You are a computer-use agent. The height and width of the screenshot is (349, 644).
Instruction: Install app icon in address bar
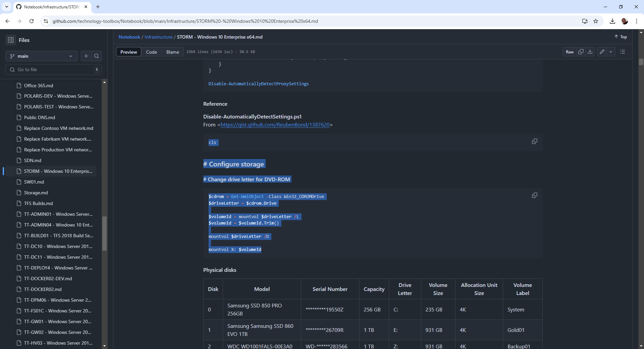click(x=585, y=21)
